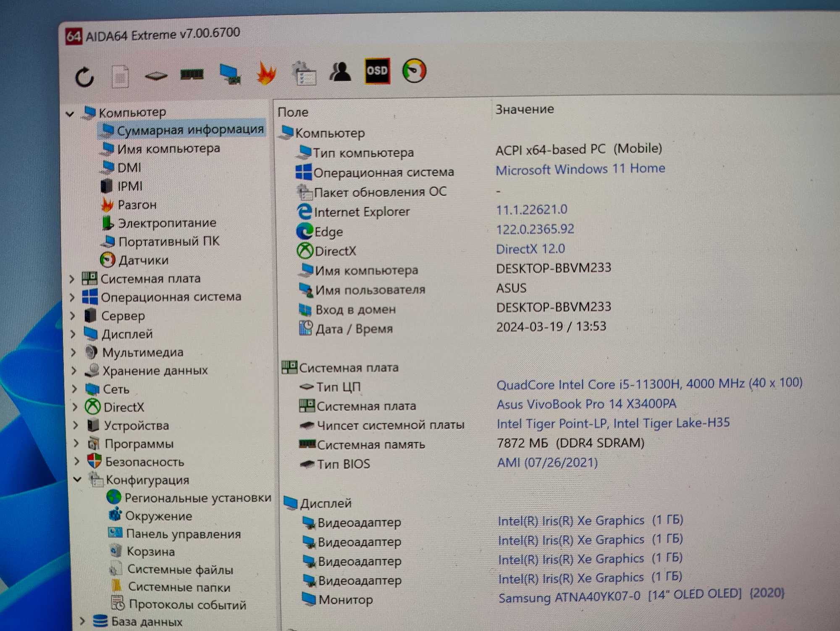Click the Хранение данных disk icon

pyautogui.click(x=92, y=370)
